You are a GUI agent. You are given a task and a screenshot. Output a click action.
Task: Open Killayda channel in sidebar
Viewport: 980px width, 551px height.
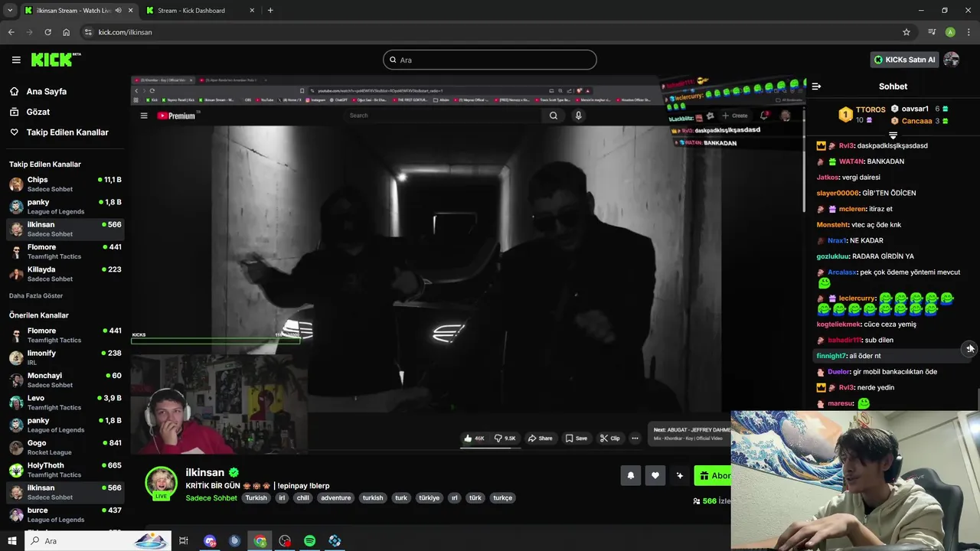coord(65,274)
